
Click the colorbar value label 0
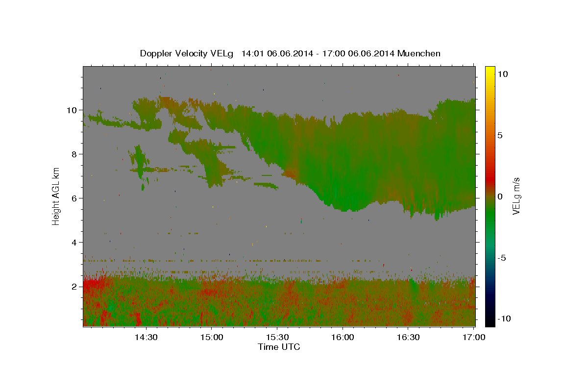500,196
